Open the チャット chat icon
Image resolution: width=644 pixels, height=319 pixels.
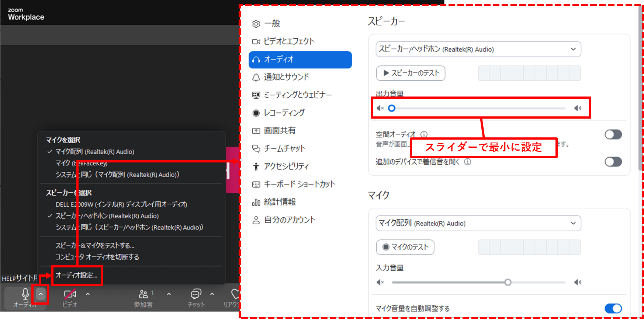(196, 294)
